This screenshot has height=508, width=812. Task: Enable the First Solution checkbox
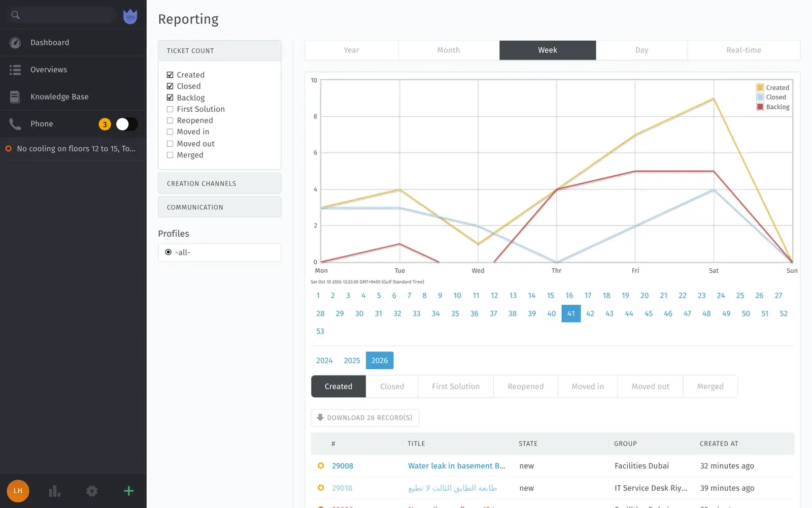click(x=170, y=109)
